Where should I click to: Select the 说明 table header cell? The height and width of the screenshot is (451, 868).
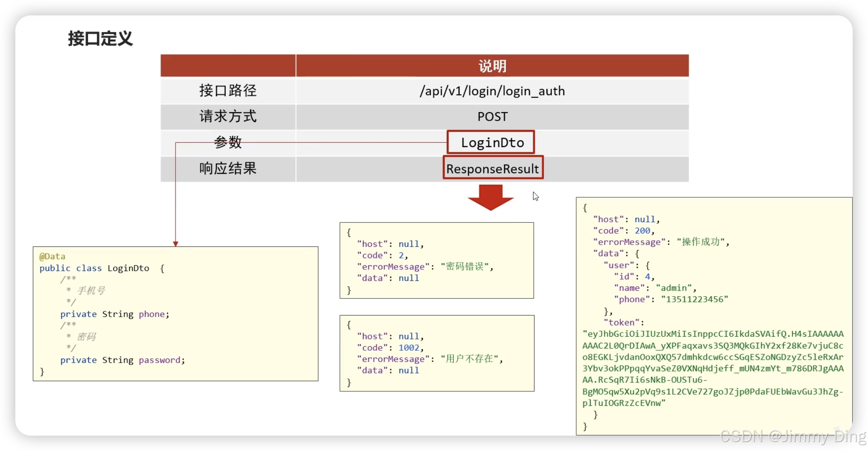pyautogui.click(x=492, y=66)
